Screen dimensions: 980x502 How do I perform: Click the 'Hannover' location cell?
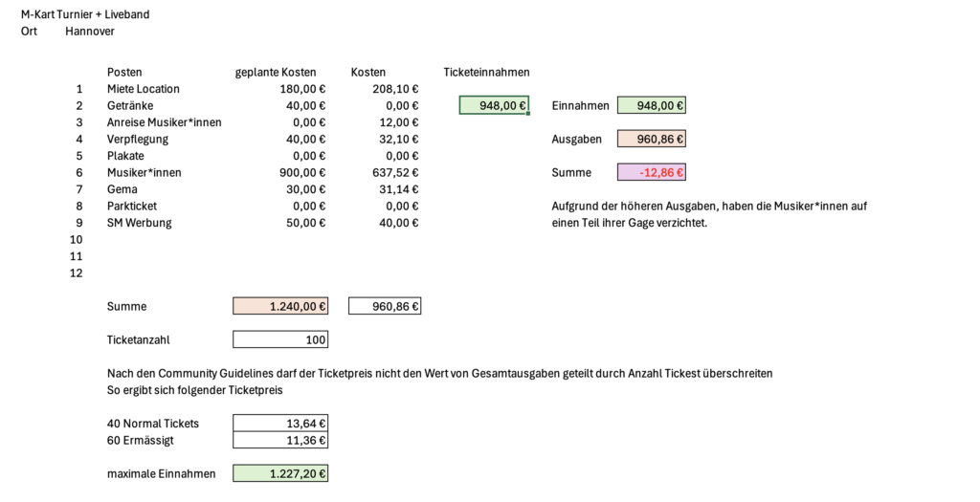(90, 32)
